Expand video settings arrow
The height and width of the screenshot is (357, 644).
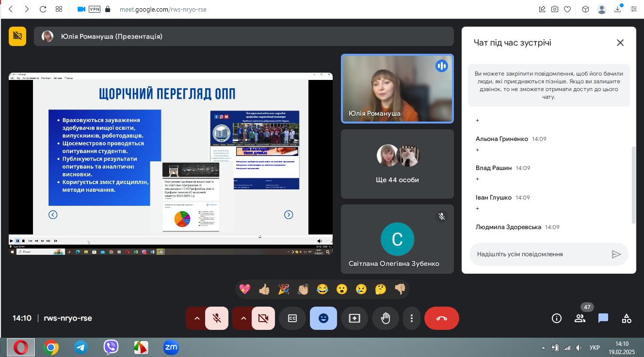coord(243,318)
